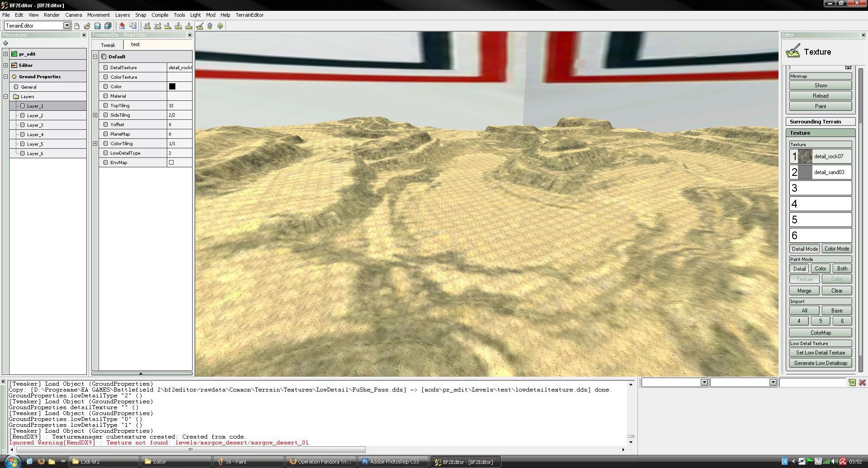Click the save all stacked disks icon
The height and width of the screenshot is (468, 868).
pos(108,26)
